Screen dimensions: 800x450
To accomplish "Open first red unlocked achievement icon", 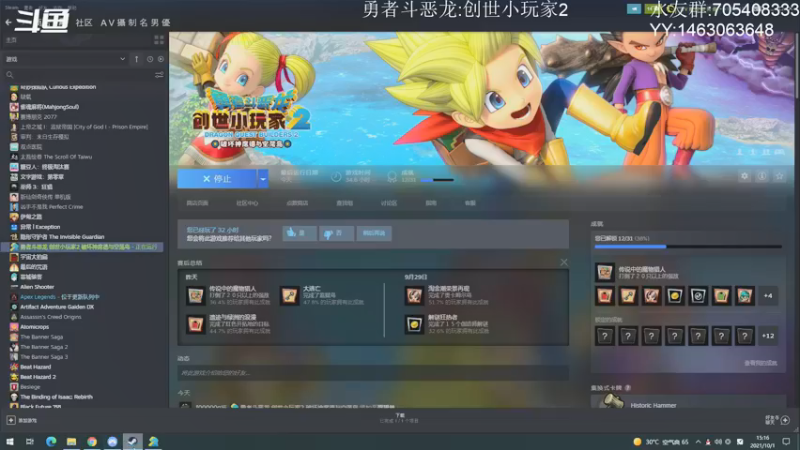I will [x=605, y=296].
